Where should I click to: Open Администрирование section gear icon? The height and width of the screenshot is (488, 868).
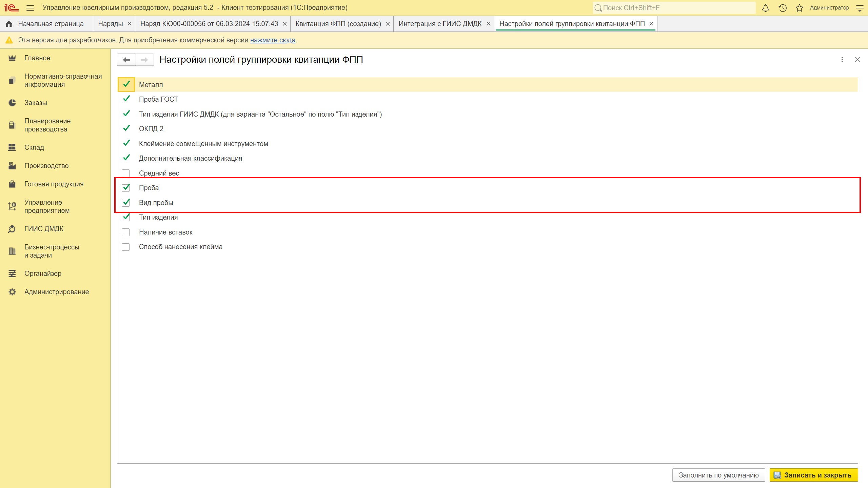(12, 292)
